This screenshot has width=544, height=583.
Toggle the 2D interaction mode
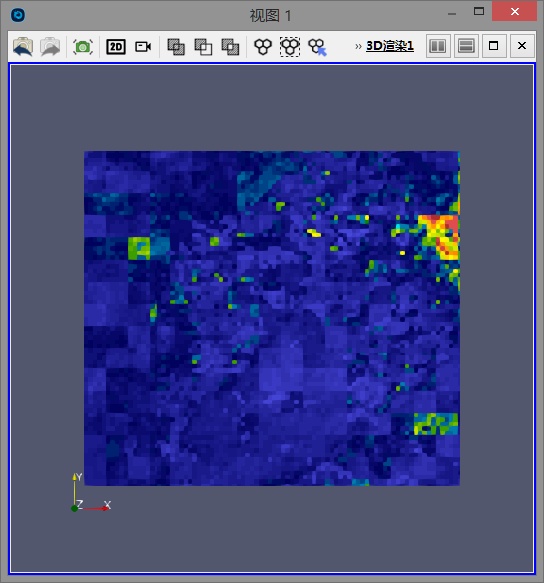coord(116,47)
